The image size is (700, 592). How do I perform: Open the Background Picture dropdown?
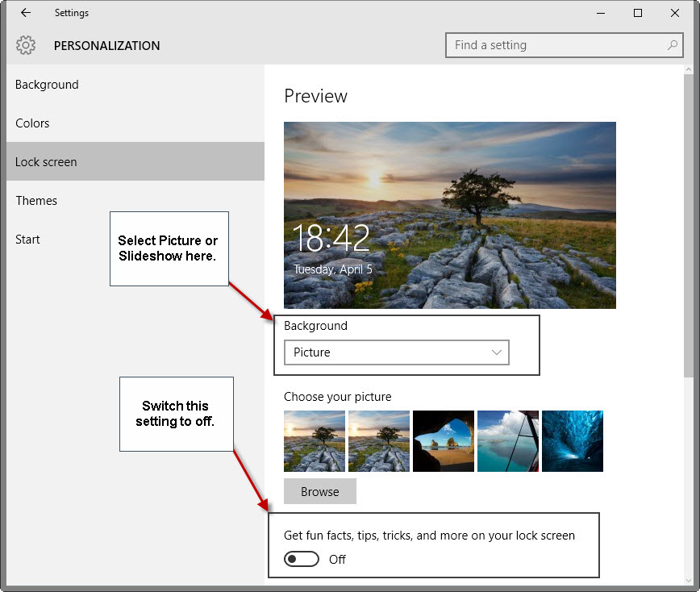pyautogui.click(x=397, y=352)
